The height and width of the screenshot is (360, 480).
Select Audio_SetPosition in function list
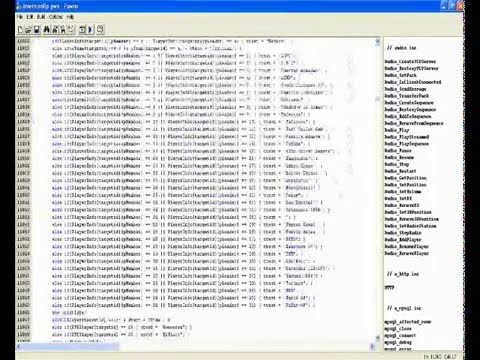tap(406, 185)
